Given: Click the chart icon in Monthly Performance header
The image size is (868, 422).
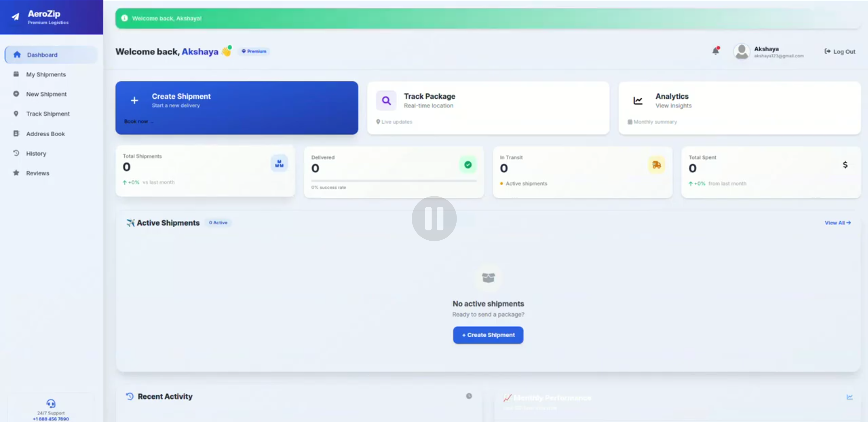Looking at the screenshot, I should pyautogui.click(x=850, y=397).
